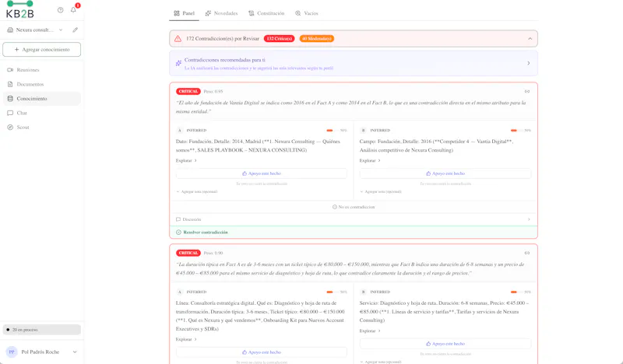
Task: Support the Fundación 2014 Madrid fact
Action: point(262,173)
